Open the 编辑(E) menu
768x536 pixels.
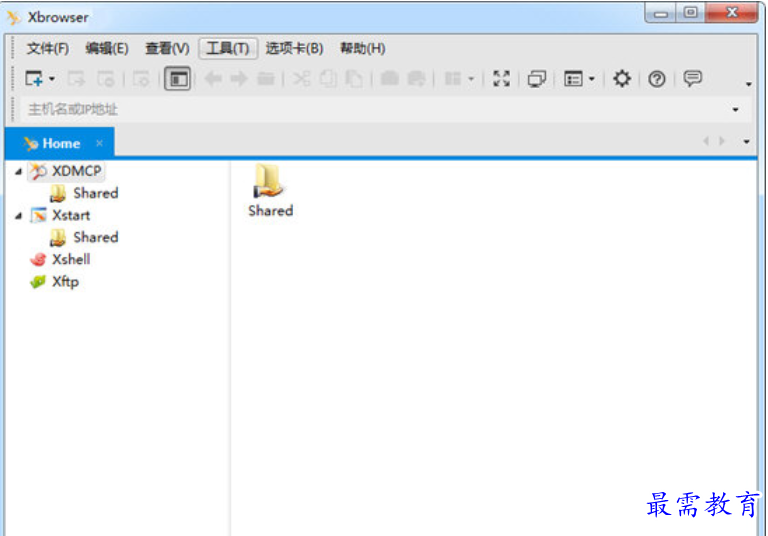click(x=107, y=49)
